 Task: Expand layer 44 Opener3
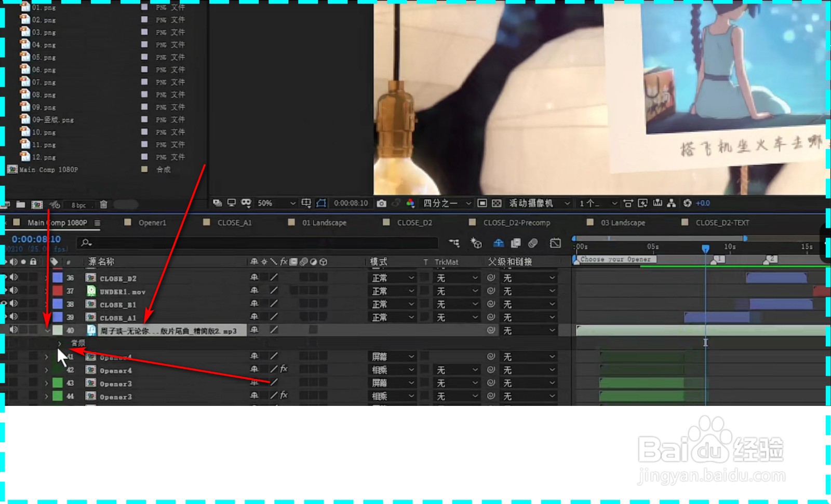[x=46, y=396]
